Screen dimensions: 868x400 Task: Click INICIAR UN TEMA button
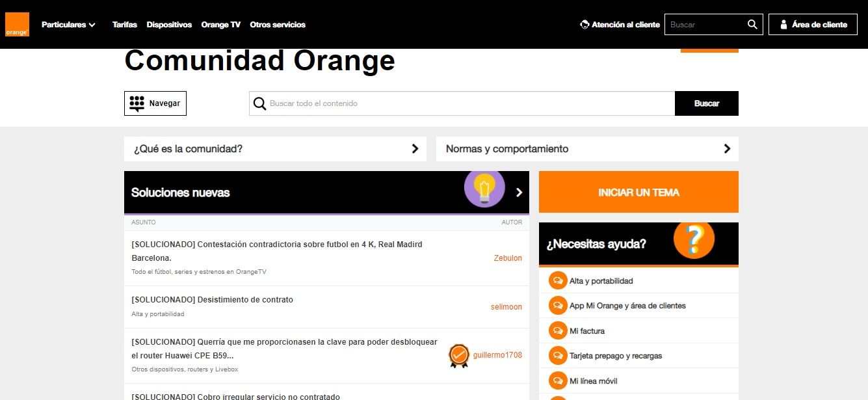point(638,192)
